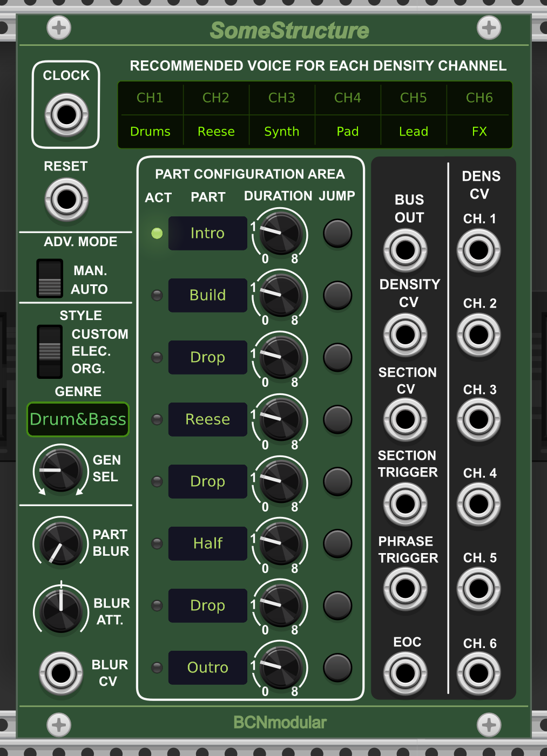Open the Drop part selector below Half

(208, 605)
